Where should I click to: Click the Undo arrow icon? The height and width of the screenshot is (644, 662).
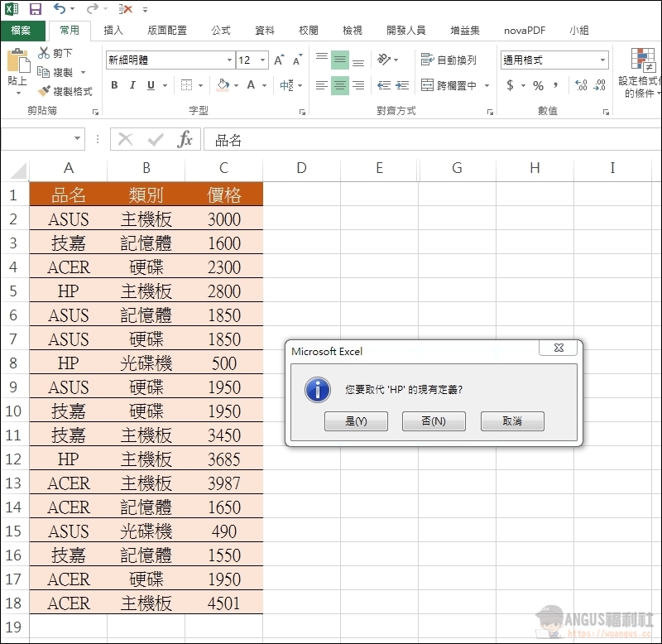coord(60,9)
